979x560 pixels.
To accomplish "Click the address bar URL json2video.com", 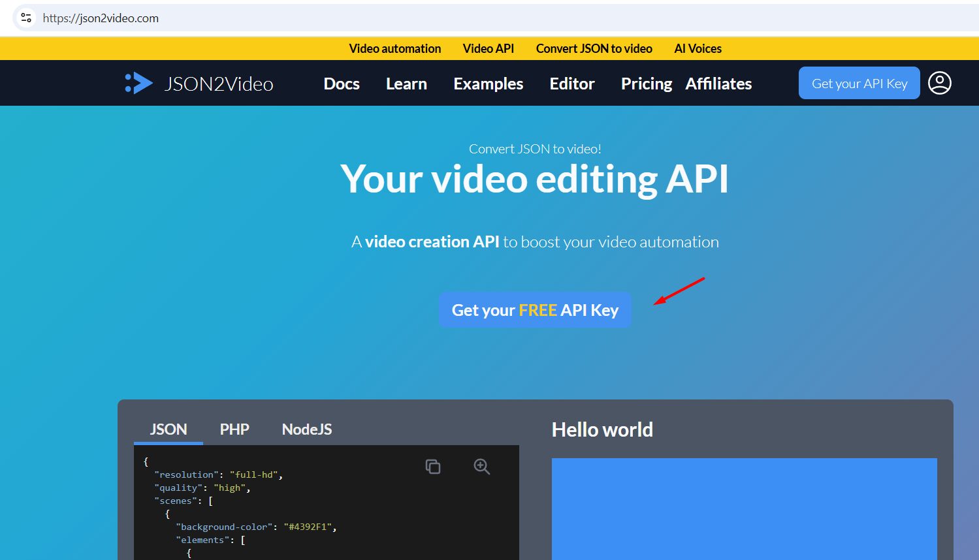I will point(101,18).
